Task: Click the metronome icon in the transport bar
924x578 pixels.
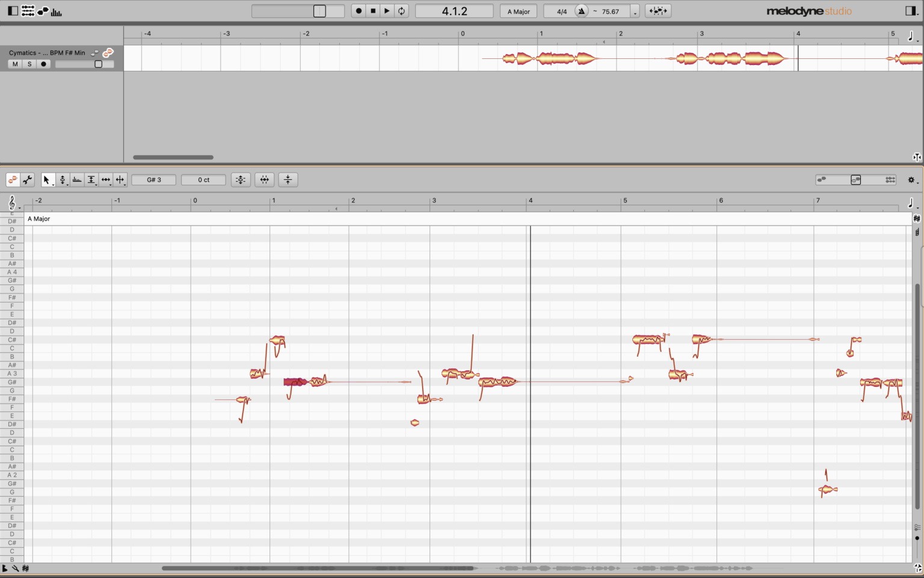Action: (x=581, y=10)
